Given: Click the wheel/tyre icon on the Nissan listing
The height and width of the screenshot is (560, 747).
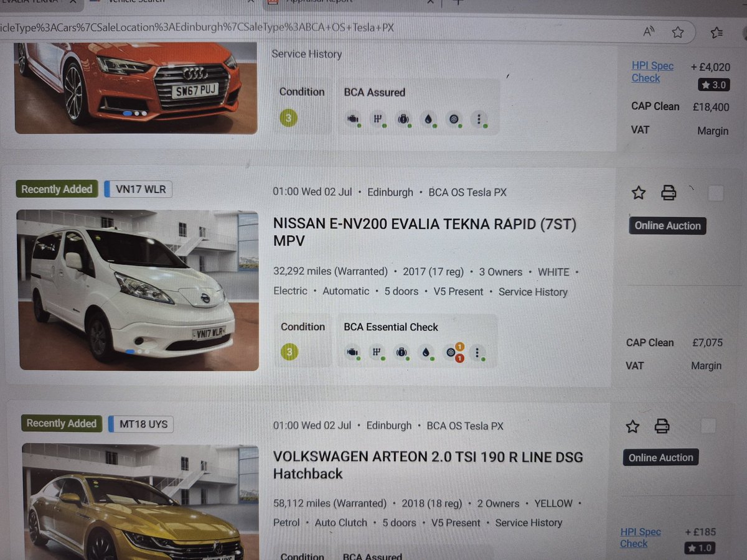Looking at the screenshot, I should (453, 352).
